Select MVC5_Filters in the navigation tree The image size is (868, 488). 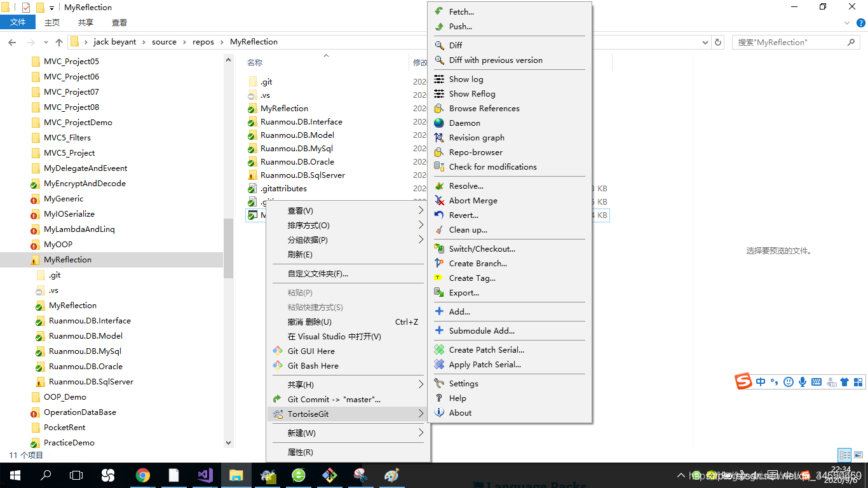[67, 137]
